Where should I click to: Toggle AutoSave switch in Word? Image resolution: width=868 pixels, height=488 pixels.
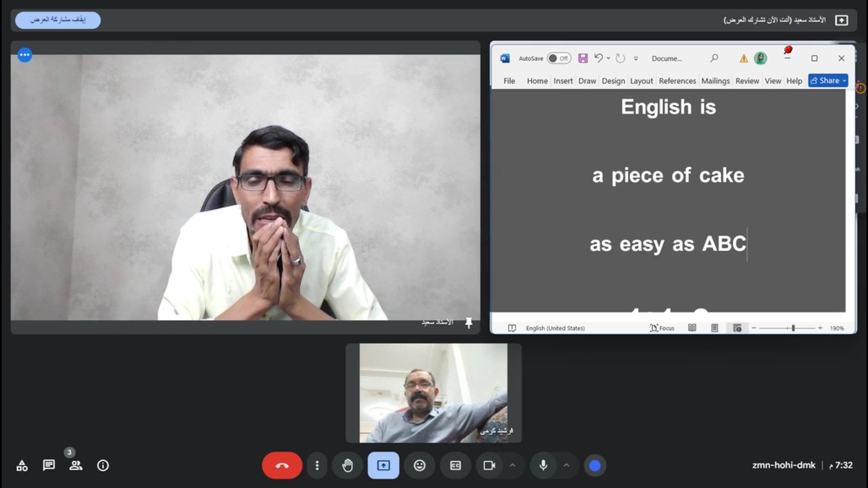pos(559,58)
